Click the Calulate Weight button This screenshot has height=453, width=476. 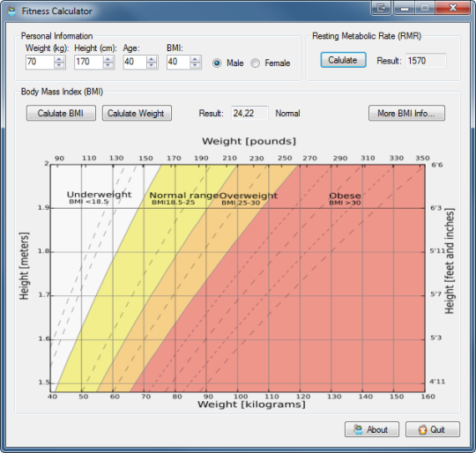tap(137, 113)
